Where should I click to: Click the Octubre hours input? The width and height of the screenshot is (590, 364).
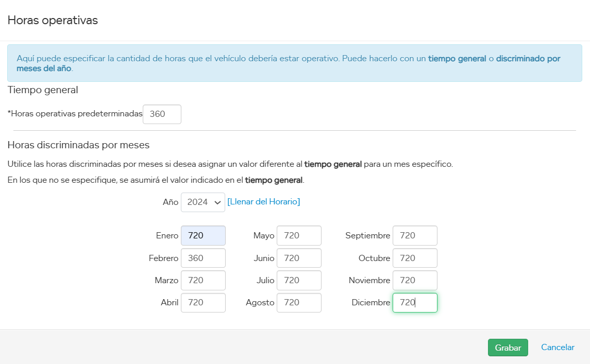point(415,258)
